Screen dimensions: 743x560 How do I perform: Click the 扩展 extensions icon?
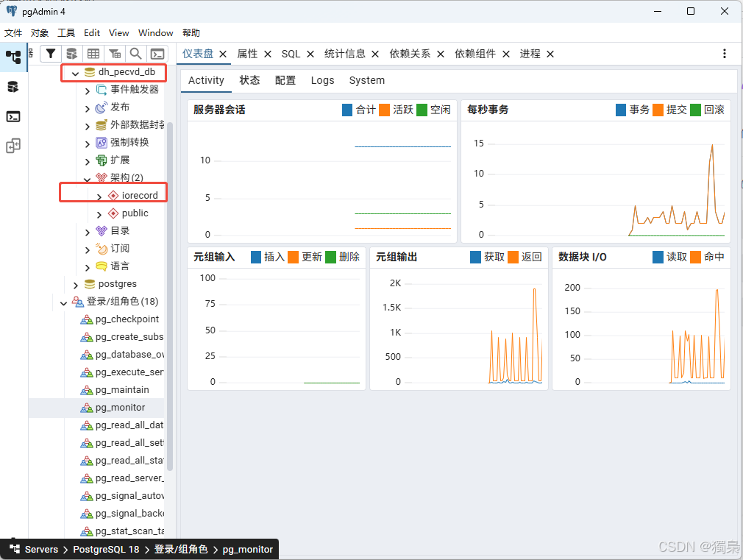pos(102,160)
